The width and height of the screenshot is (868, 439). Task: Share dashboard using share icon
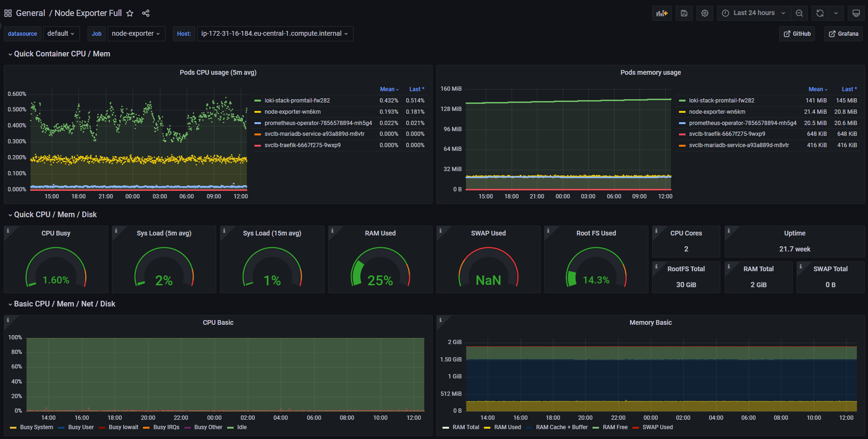(146, 13)
